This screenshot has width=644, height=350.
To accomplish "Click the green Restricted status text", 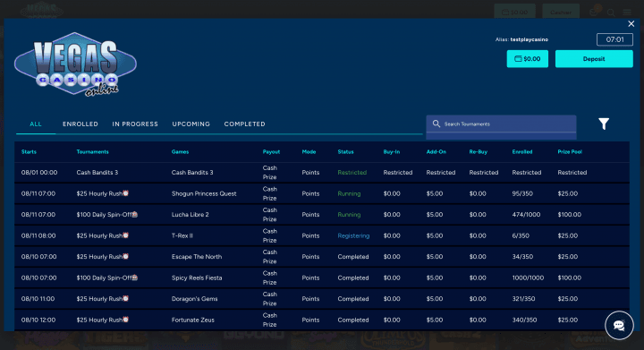I will pos(352,173).
